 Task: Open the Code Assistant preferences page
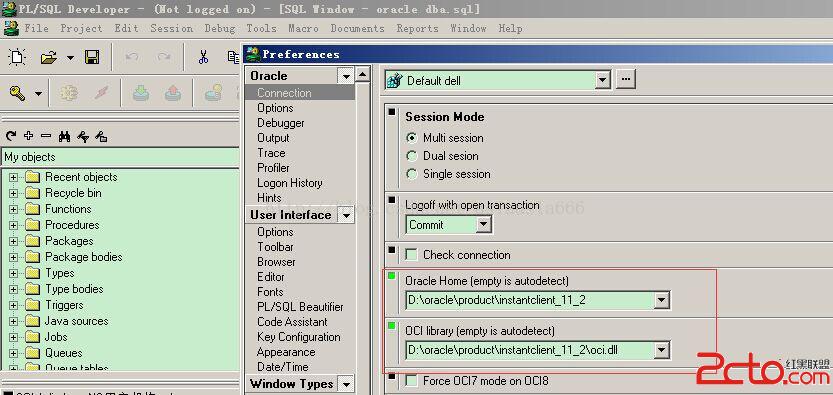click(x=292, y=322)
